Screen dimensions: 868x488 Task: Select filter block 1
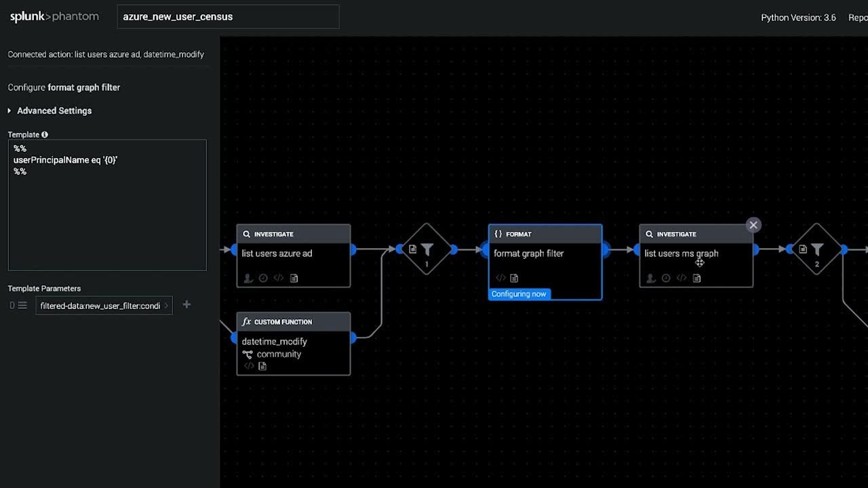click(427, 249)
